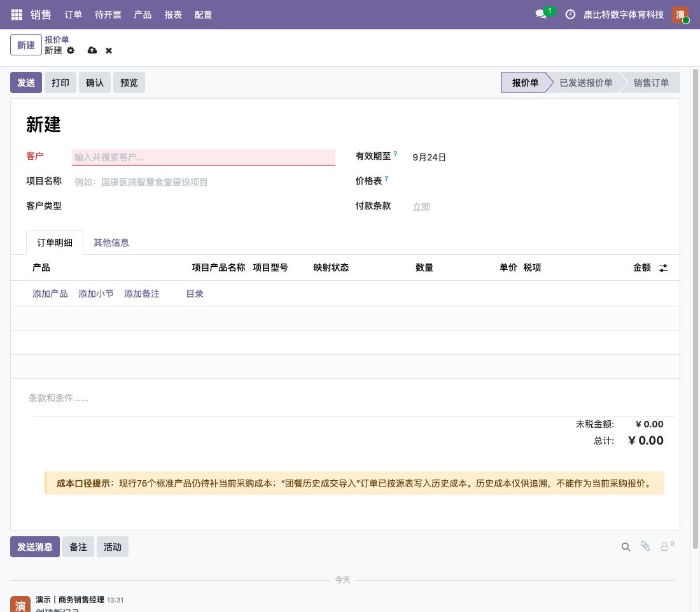Confirm the quotation with 确认
This screenshot has height=612, width=700.
pyautogui.click(x=95, y=83)
